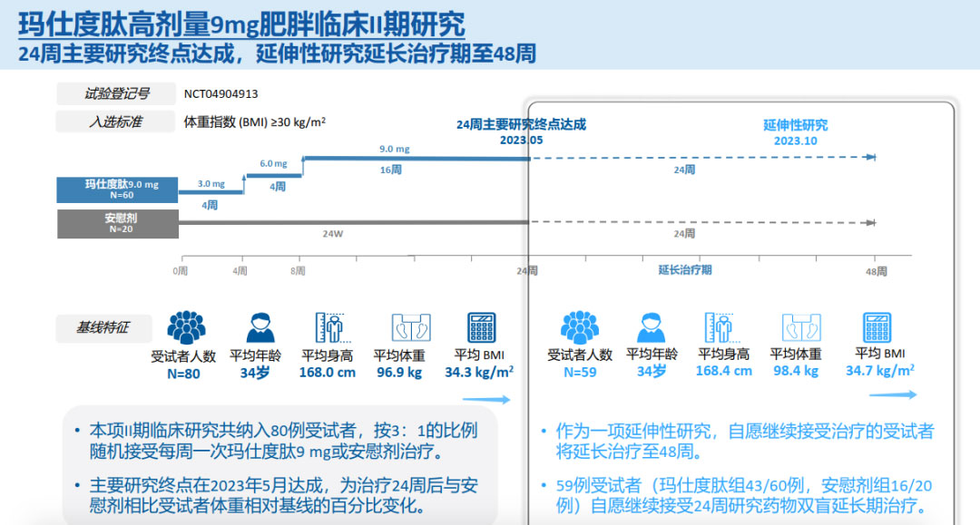Click the blue arrow below 34.3 kg/m²

click(493, 399)
